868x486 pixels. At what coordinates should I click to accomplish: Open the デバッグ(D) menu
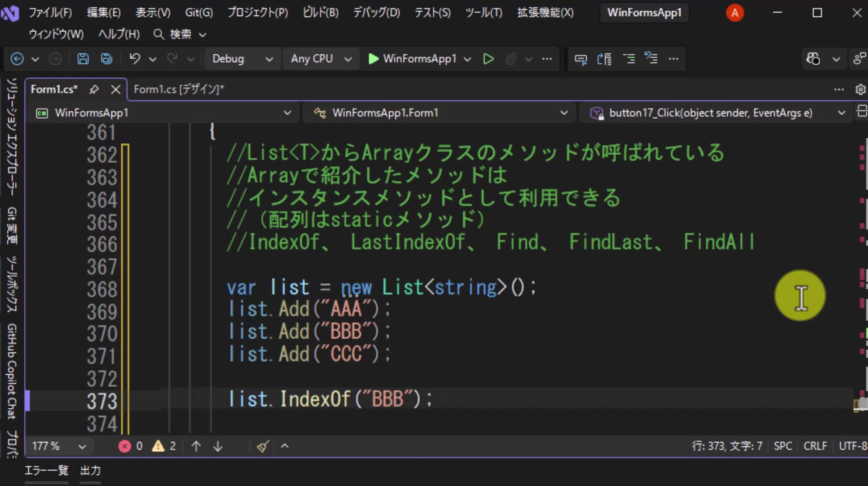point(377,13)
